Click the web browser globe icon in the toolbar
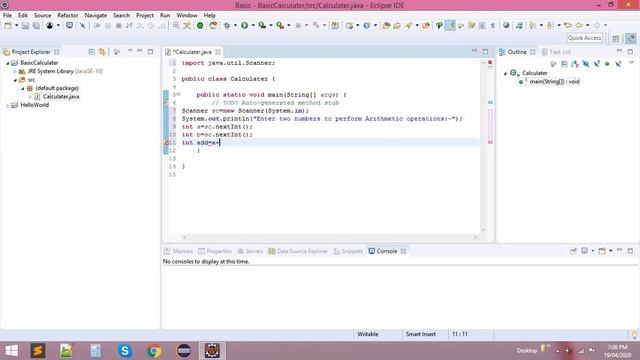Screen dimensions: 640x360 pyautogui.click(x=506, y=25)
